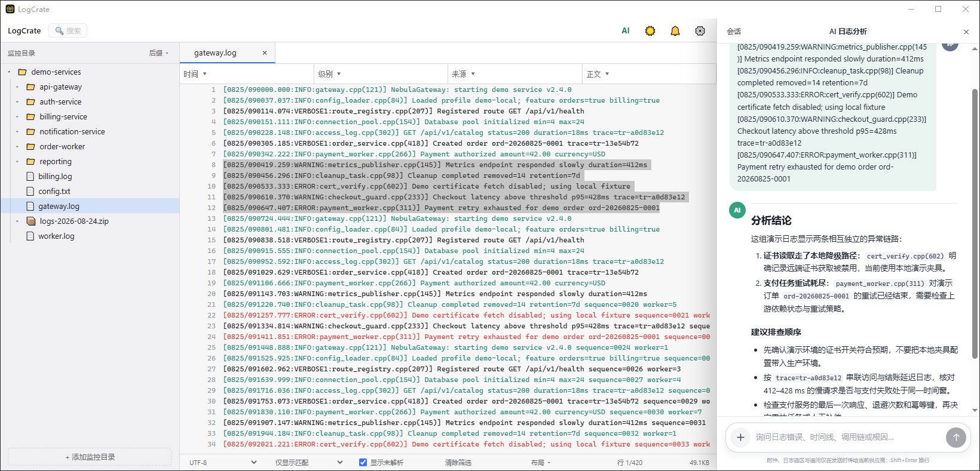Expand the billing-service folder arrow
This screenshot has height=471, width=980.
pyautogui.click(x=17, y=116)
